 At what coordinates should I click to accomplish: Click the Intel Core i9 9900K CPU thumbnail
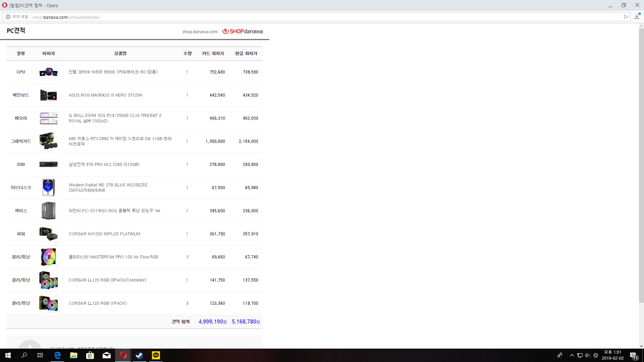(x=48, y=72)
